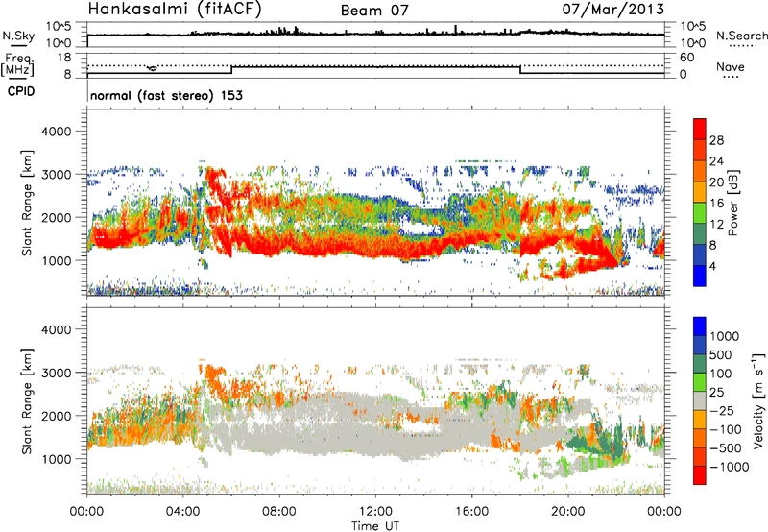Click the '20:00' time axis tick
This screenshot has width=768, height=532.
[x=568, y=512]
